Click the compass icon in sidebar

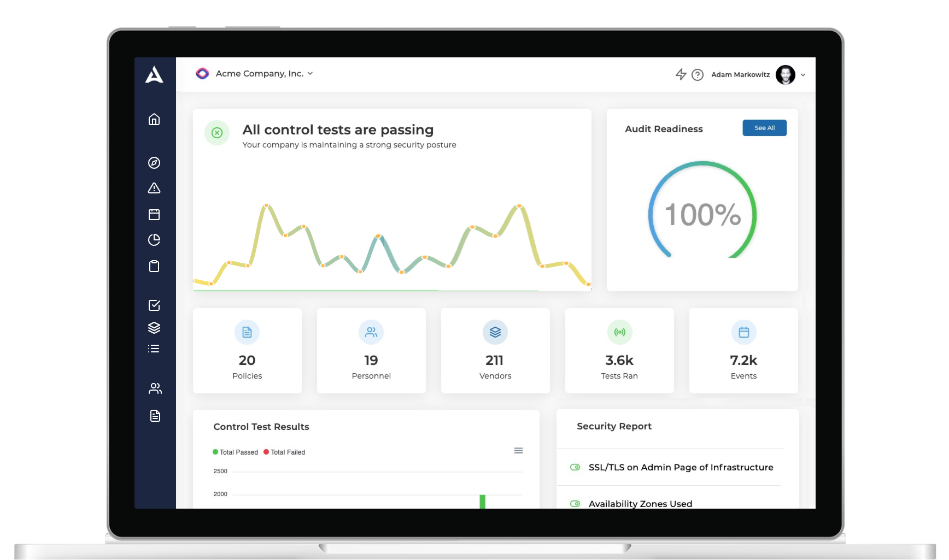coord(154,163)
